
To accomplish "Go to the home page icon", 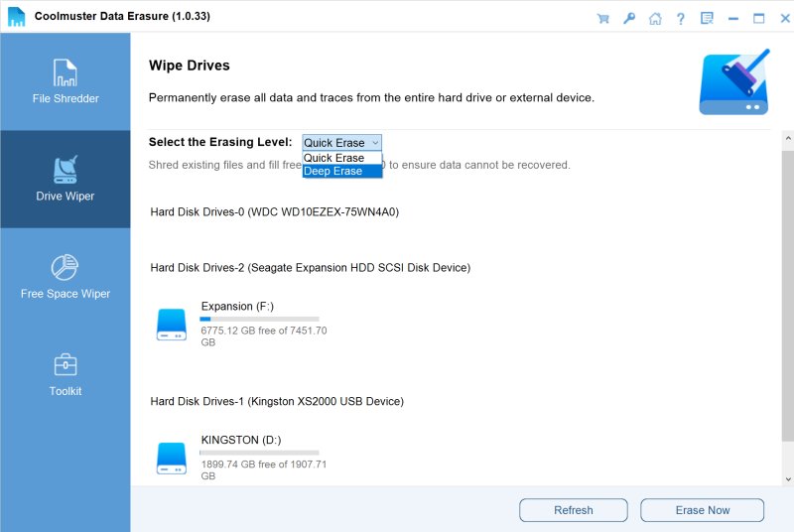I will click(654, 18).
